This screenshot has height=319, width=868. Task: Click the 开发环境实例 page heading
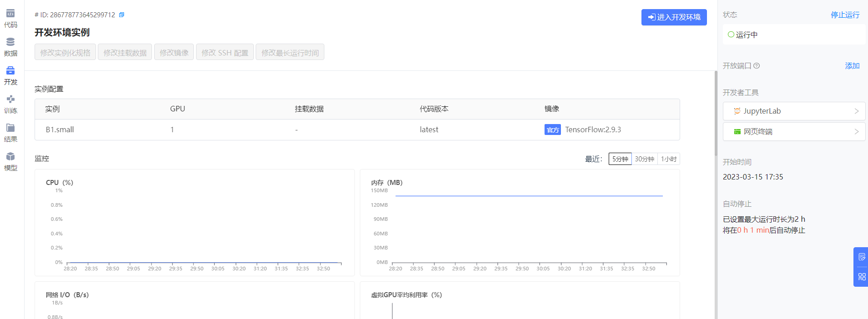tap(62, 33)
